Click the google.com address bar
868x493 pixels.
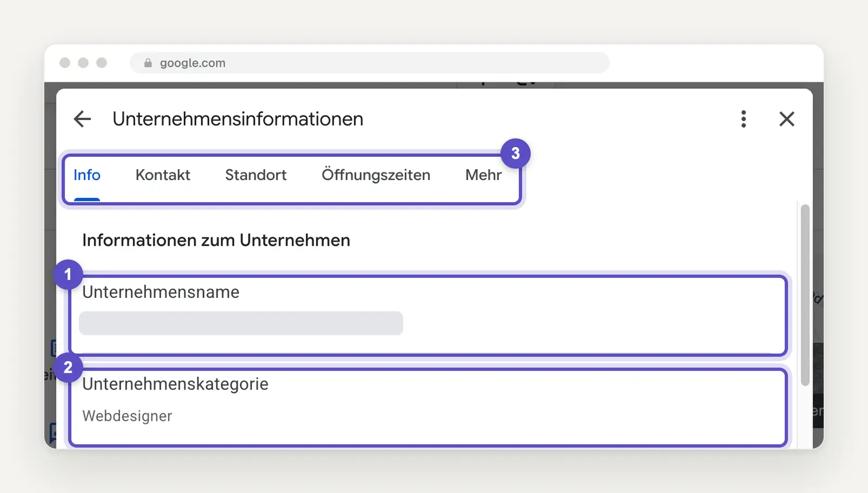point(369,63)
